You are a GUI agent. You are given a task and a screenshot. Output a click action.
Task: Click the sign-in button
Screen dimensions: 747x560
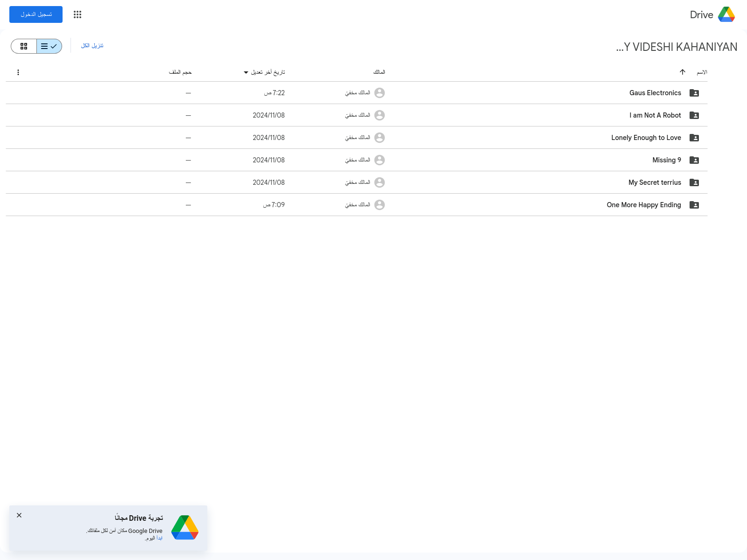(x=36, y=14)
